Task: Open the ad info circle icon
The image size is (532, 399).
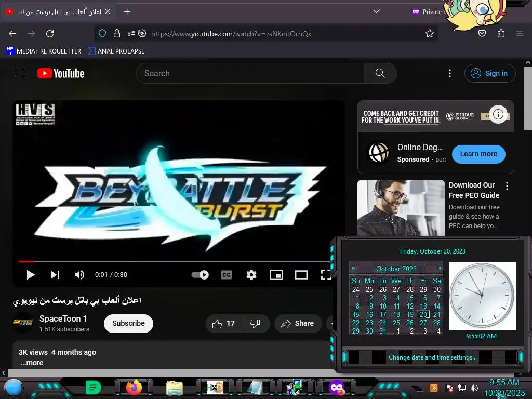Action: 498,114
